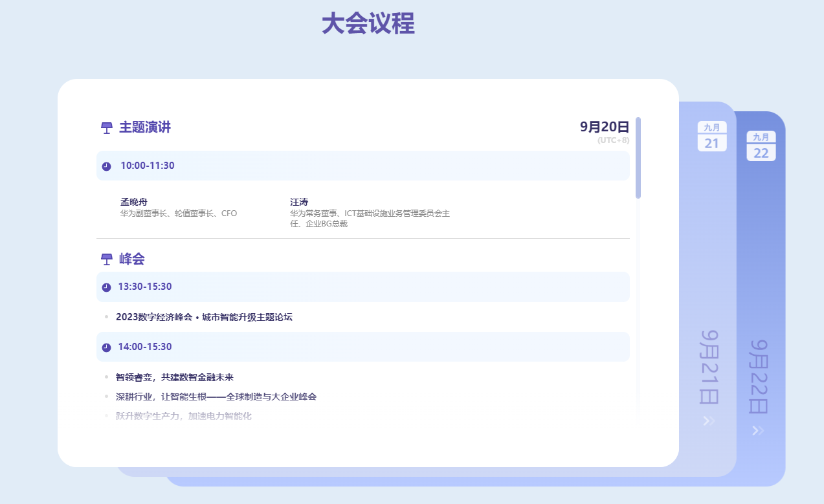Select the calendar icon showing 22

[x=761, y=146]
